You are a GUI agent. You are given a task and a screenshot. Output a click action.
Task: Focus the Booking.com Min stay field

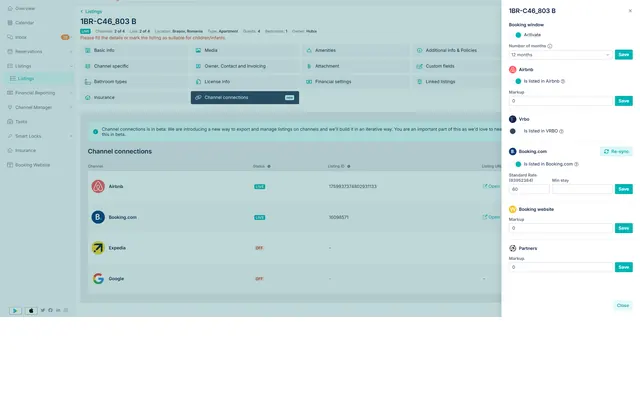582,189
